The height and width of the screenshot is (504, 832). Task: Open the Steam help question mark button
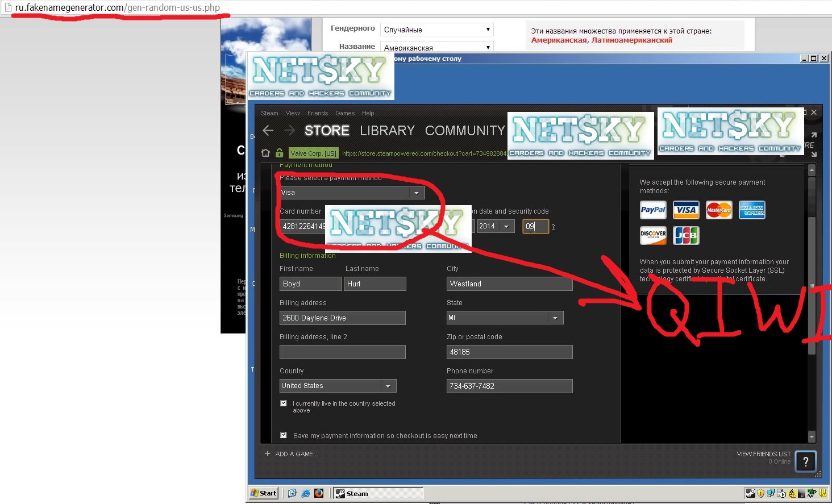tap(805, 461)
